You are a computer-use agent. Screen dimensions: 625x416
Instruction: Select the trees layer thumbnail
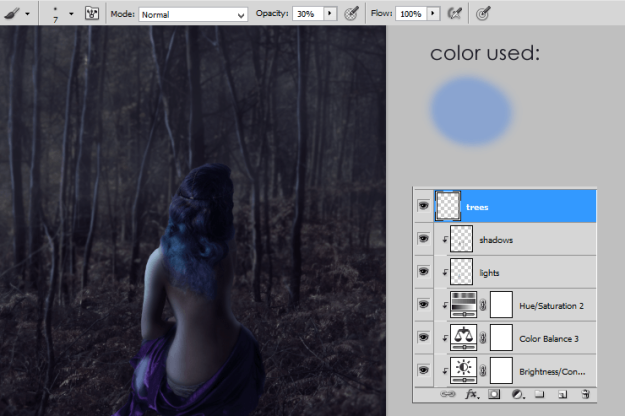[x=448, y=206]
